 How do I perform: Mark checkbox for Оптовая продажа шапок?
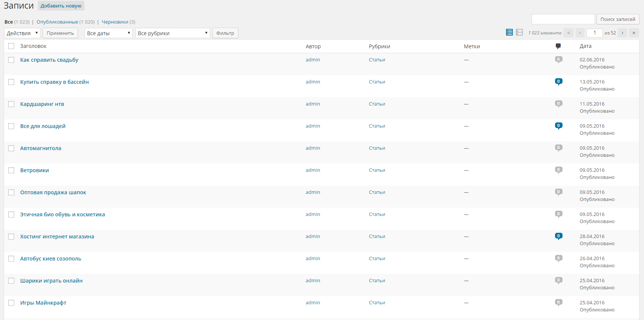click(x=11, y=192)
